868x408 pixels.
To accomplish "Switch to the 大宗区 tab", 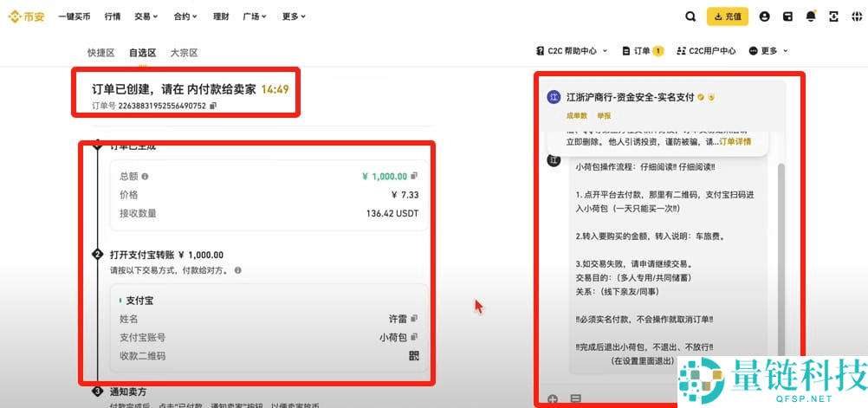I will click(184, 53).
